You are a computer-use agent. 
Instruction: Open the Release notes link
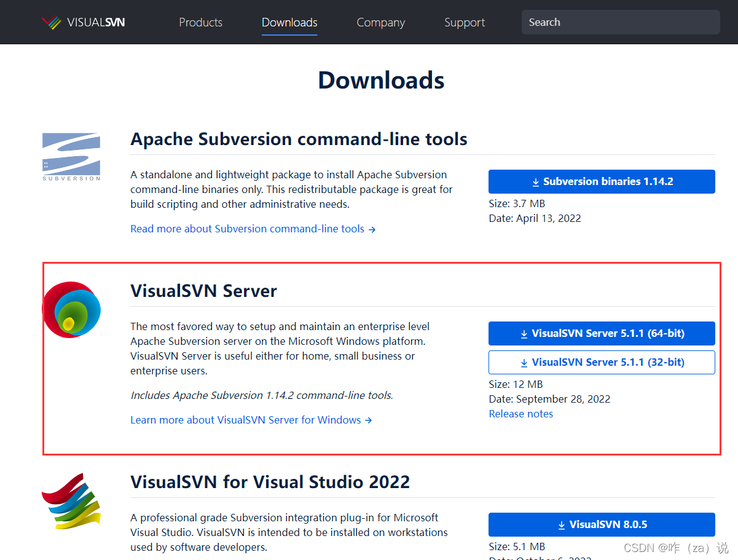[x=521, y=414]
